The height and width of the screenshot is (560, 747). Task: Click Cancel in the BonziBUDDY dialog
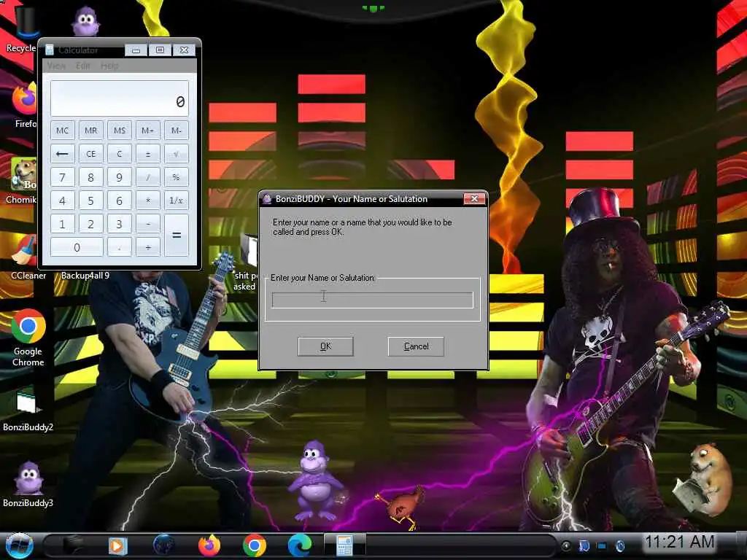point(416,346)
